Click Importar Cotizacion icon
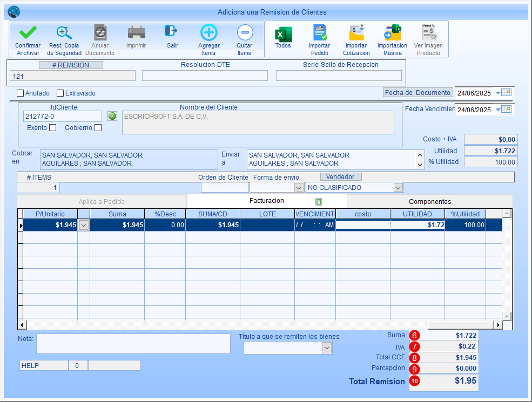Image resolution: width=532 pixels, height=402 pixels. [x=356, y=33]
